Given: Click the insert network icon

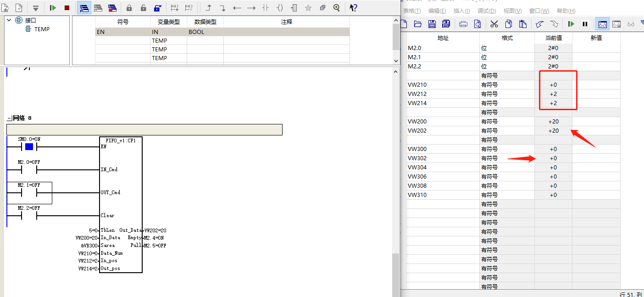Looking at the screenshot, I should 174,8.
